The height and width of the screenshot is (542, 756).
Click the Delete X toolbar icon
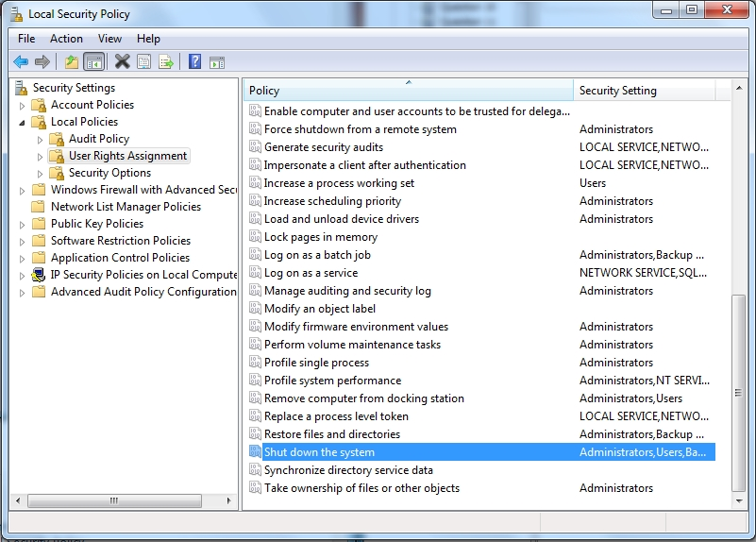coord(122,62)
